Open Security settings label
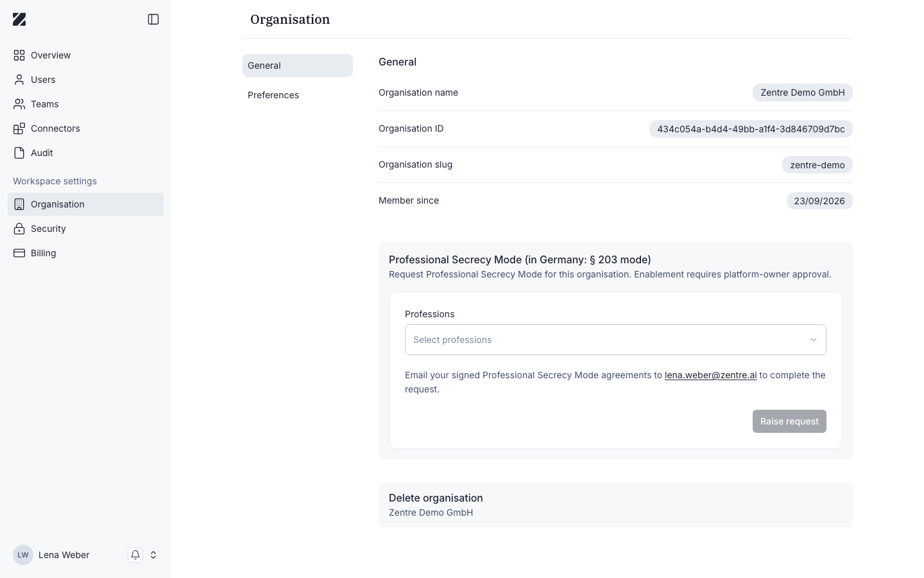This screenshot has width=924, height=578. (x=48, y=229)
